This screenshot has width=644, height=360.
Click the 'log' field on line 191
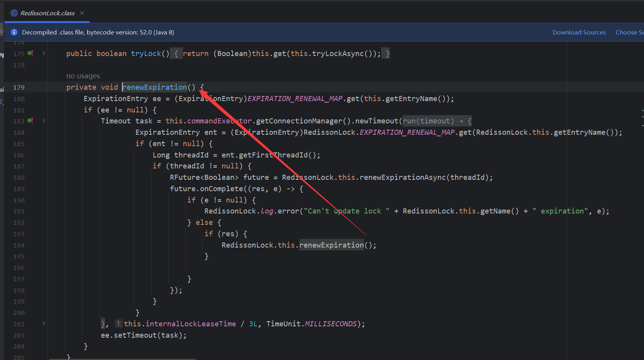click(x=267, y=211)
